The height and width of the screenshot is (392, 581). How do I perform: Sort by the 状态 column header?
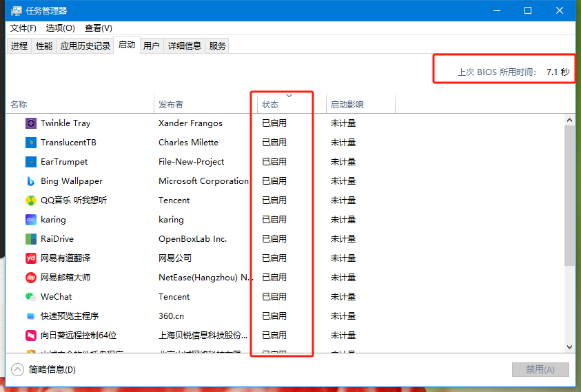point(292,103)
